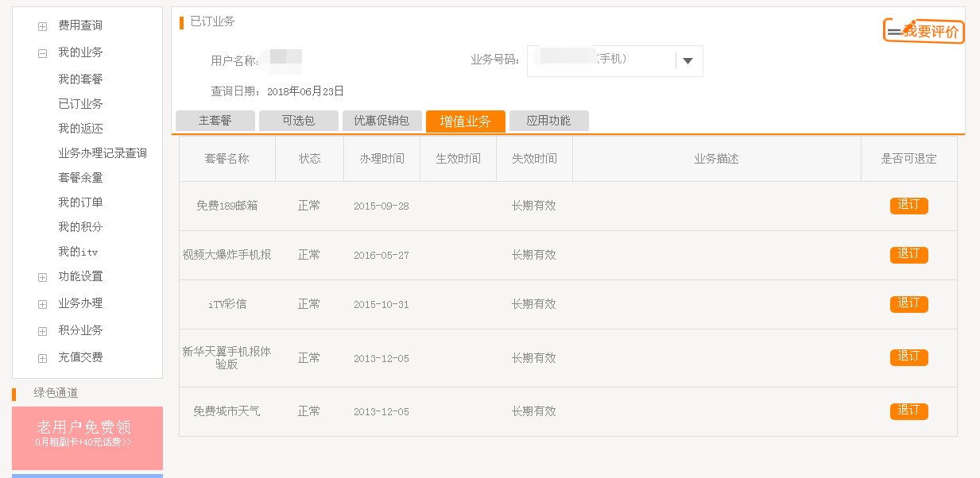Viewport: 980px width, 478px height.
Task: Click 退订 for 免费城市天气
Action: point(908,411)
